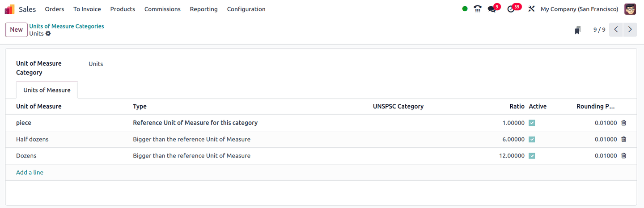Screen dimensions: 644x208
Task: Open the company switcher dropdown
Action: [x=579, y=9]
